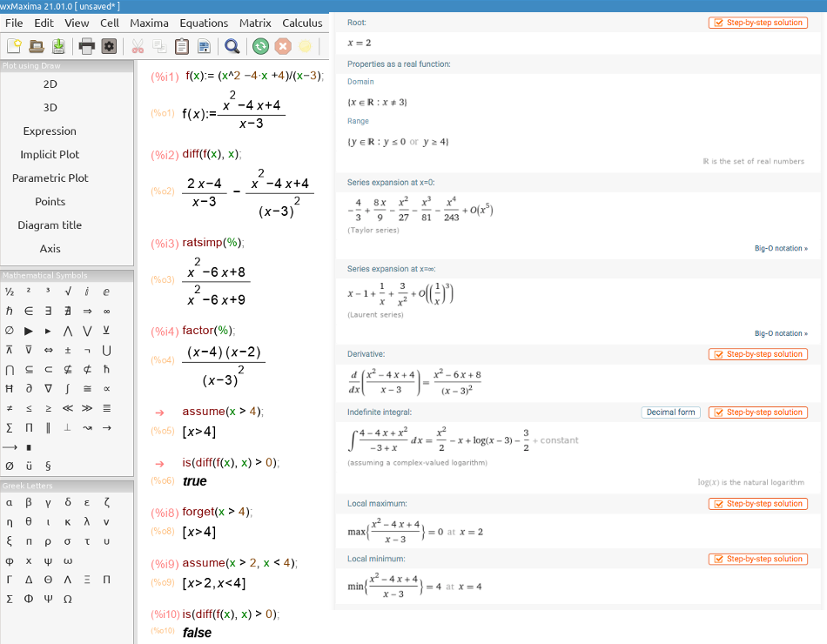Click the Save document icon
Screen dimensions: 827x644
pyautogui.click(x=58, y=47)
